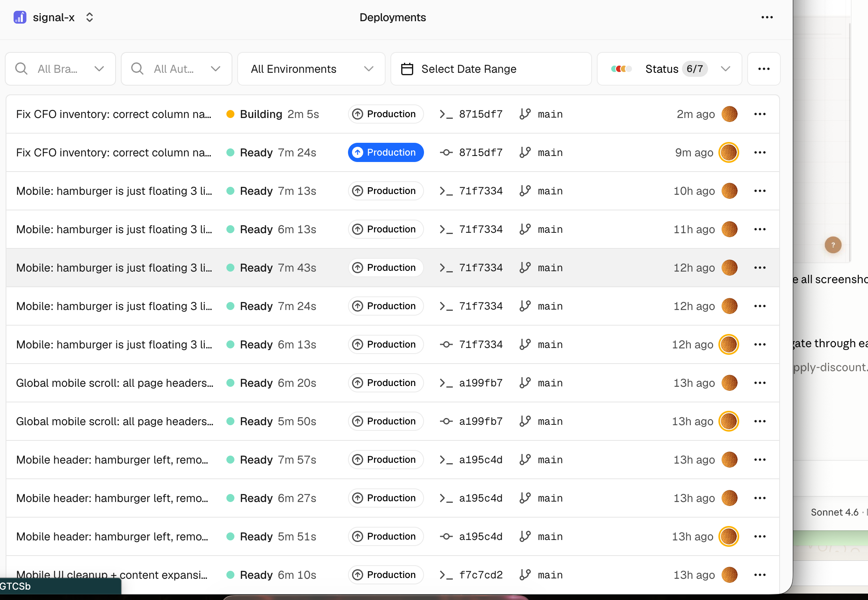Expand the Status 6/7 filter dropdown
This screenshot has height=600, width=868.
669,69
